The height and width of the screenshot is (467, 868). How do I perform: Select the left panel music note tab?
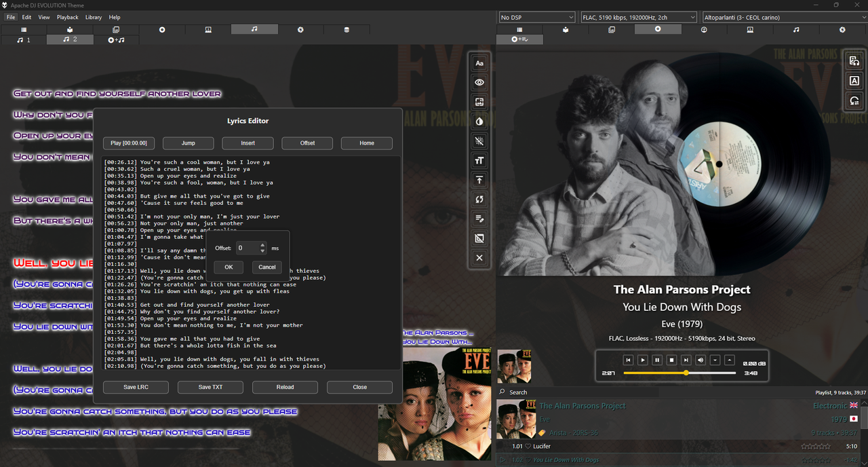(254, 29)
